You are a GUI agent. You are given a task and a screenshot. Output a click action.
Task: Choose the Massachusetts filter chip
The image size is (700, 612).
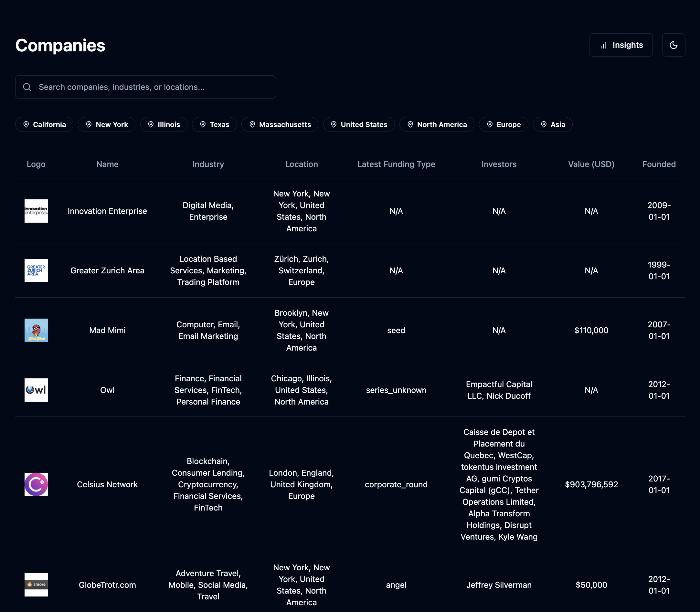[280, 125]
